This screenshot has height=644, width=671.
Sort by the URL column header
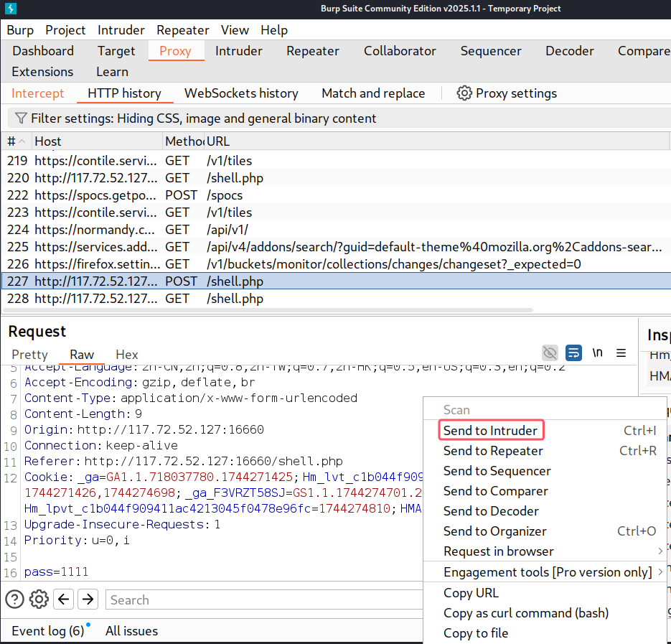pyautogui.click(x=436, y=141)
